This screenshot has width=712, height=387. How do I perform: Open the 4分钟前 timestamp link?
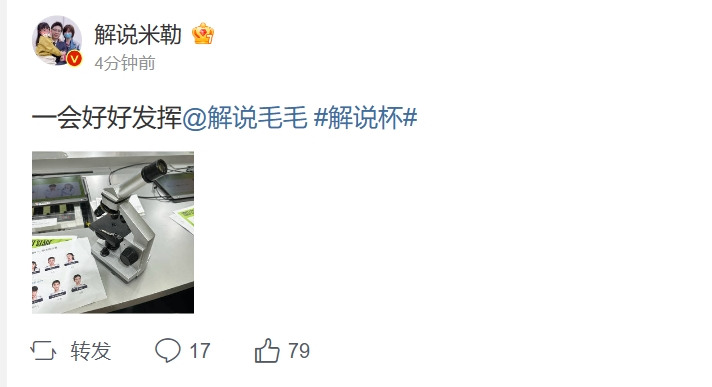click(x=125, y=63)
